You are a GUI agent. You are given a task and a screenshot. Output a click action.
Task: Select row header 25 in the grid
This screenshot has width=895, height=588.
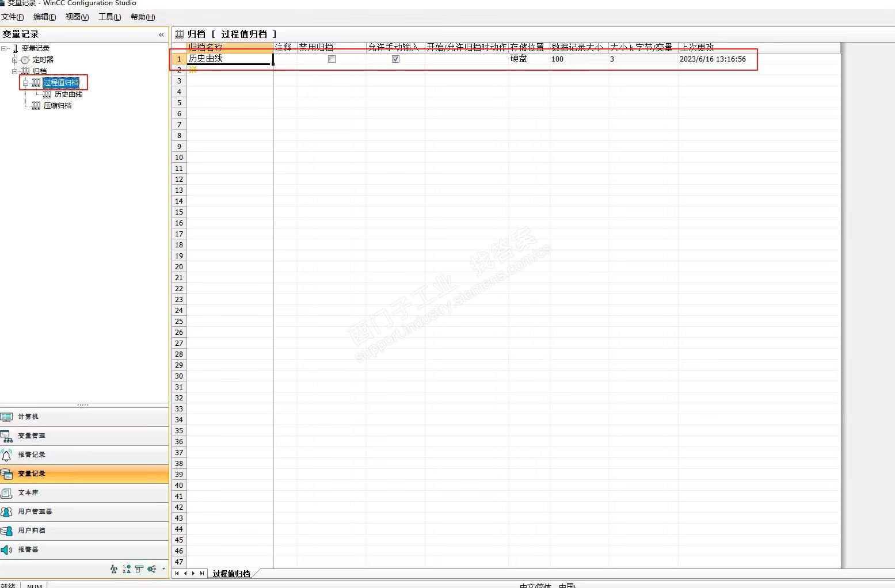point(179,321)
